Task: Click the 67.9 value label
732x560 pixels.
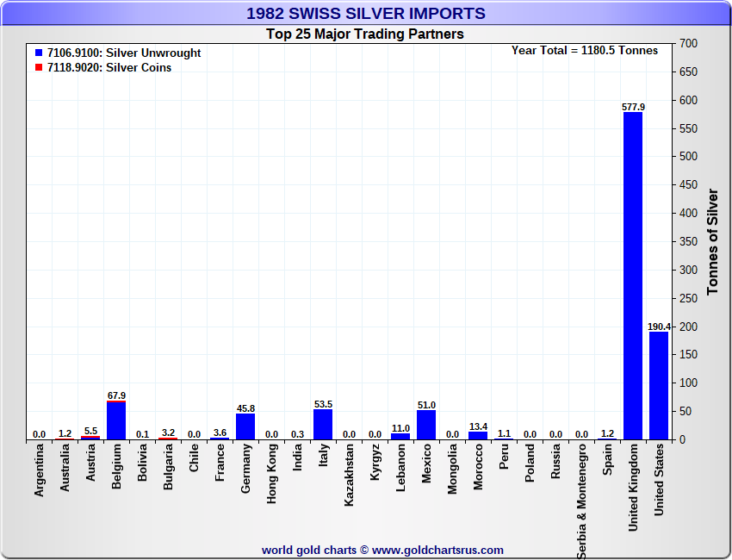Action: [x=116, y=395]
